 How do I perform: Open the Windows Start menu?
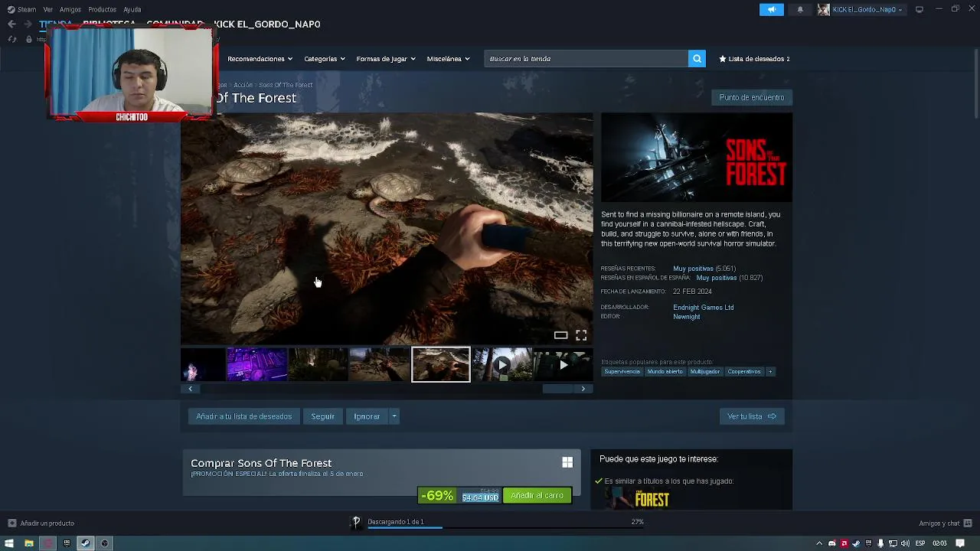(x=9, y=543)
